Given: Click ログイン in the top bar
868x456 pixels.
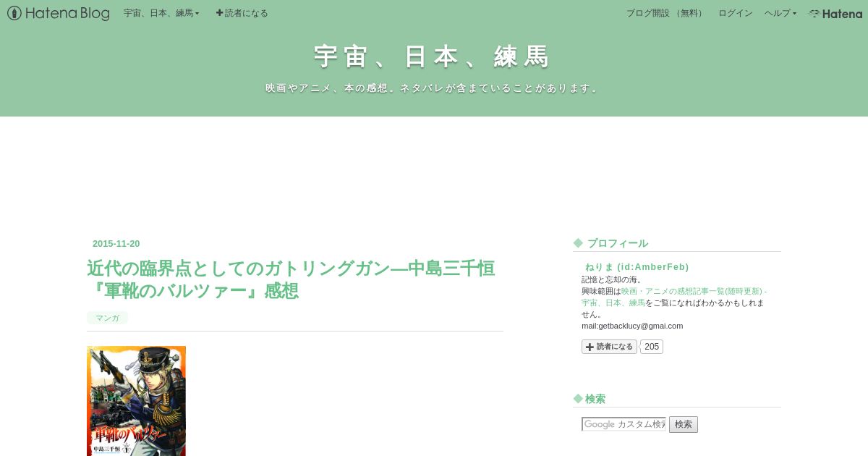Looking at the screenshot, I should tap(736, 13).
